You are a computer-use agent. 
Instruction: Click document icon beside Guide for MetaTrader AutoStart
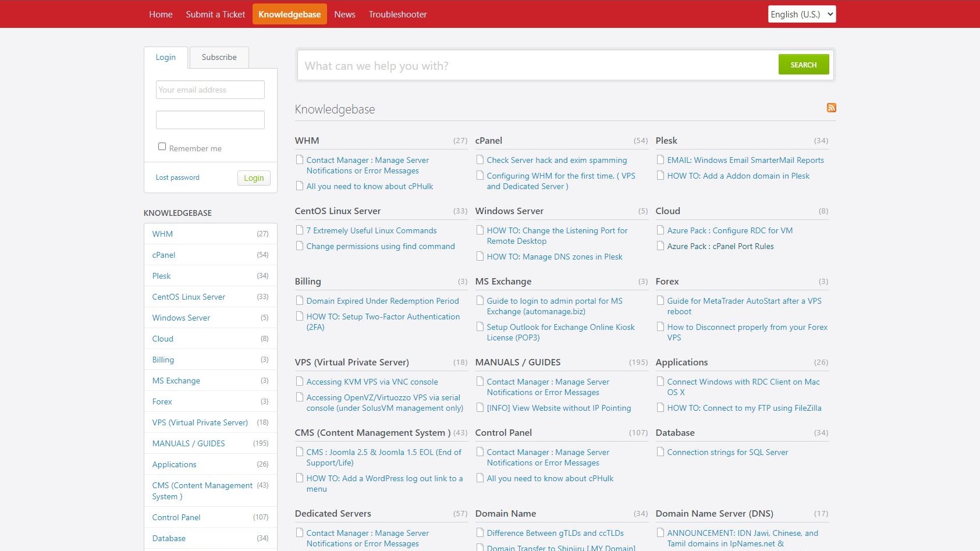click(661, 301)
